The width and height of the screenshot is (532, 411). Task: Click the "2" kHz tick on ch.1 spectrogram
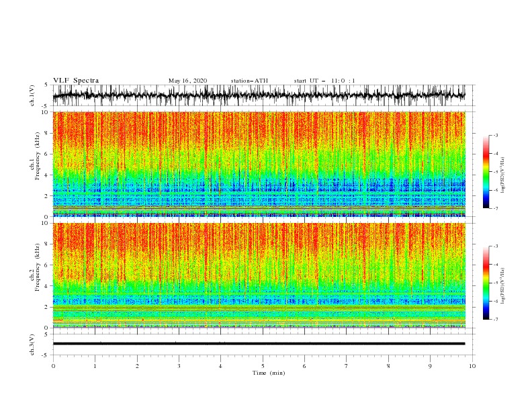[46, 196]
